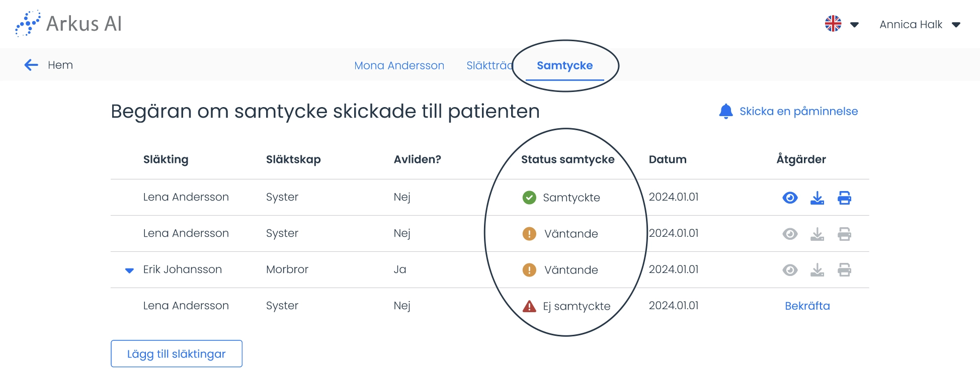
Task: Click the Arkus AI logo
Action: pos(69,24)
